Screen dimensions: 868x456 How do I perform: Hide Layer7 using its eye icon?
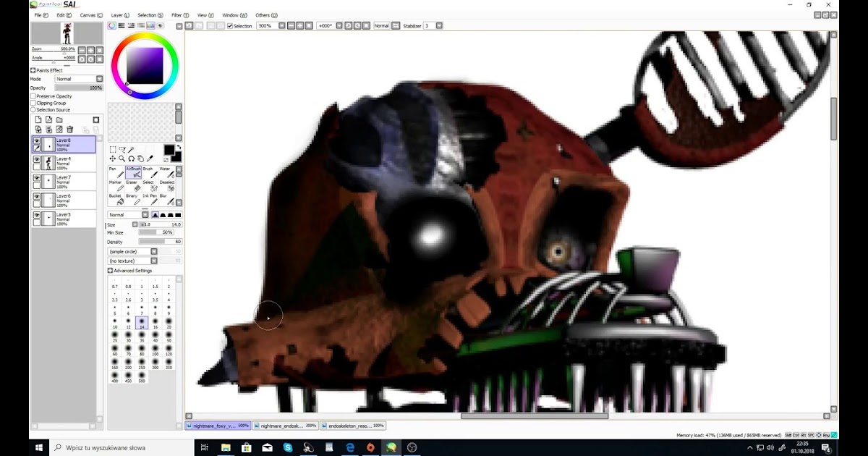coord(37,177)
